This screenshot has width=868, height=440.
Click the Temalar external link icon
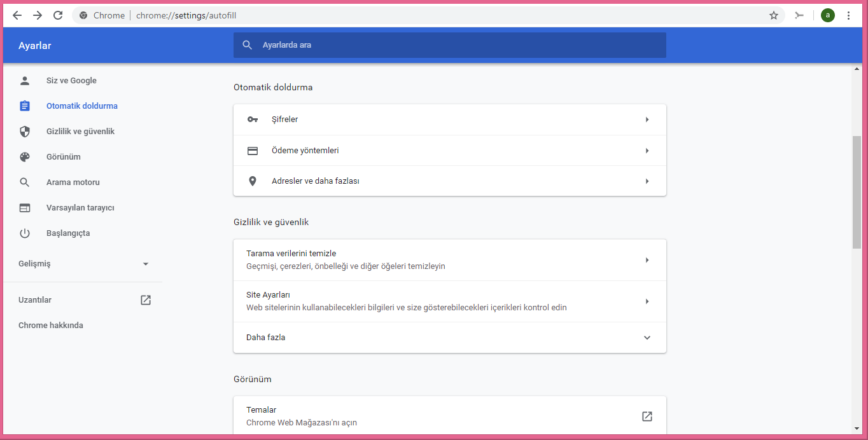pos(647,416)
